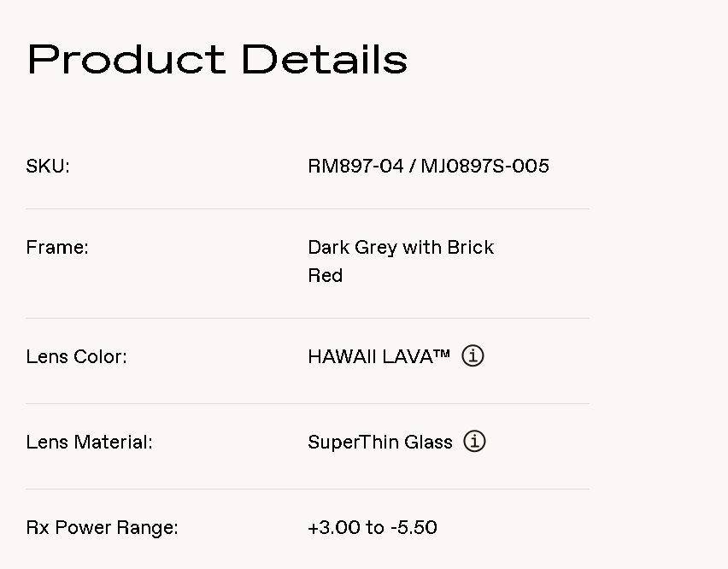728x569 pixels.
Task: Click the SuperThin Glass material text
Action: click(x=380, y=442)
